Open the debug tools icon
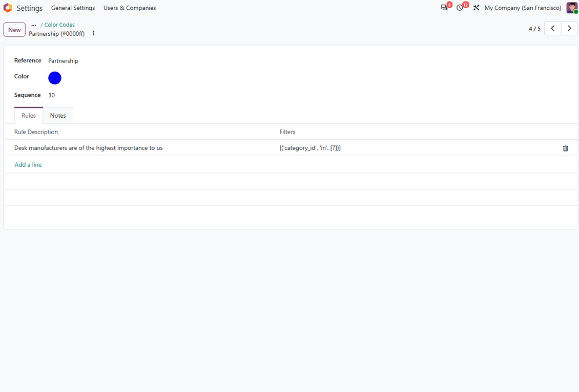579x392 pixels. pyautogui.click(x=477, y=8)
